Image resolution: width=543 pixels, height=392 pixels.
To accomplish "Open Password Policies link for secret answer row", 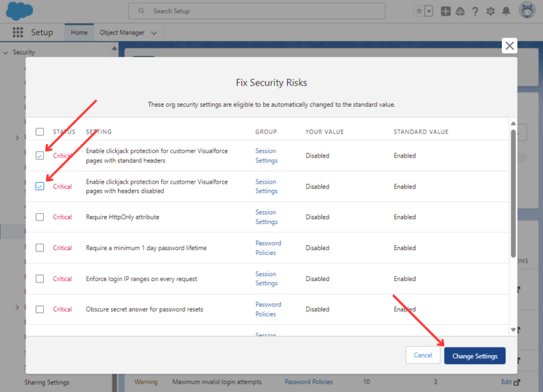I will 268,309.
